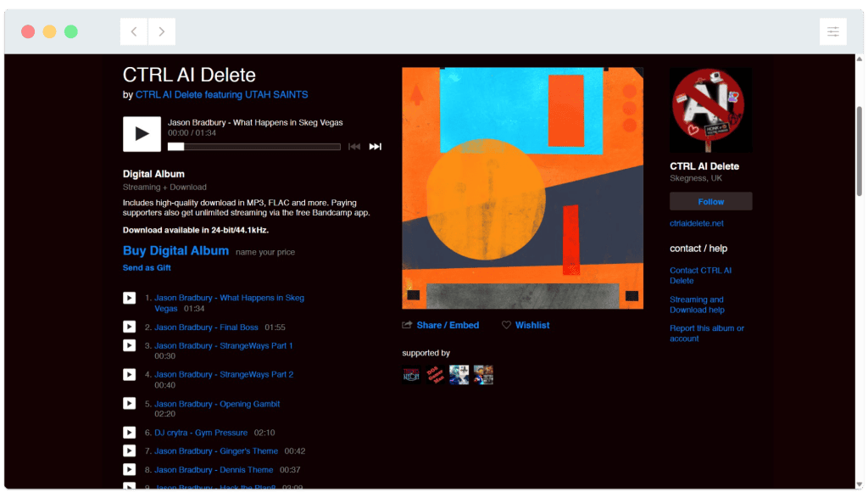Click the share arrow icon

(407, 325)
